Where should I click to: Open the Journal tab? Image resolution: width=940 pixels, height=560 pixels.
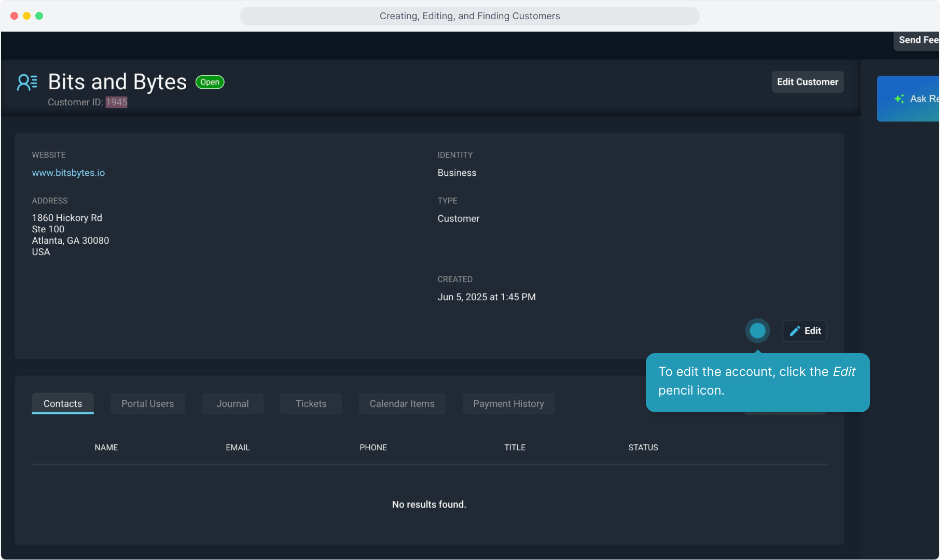tap(232, 403)
